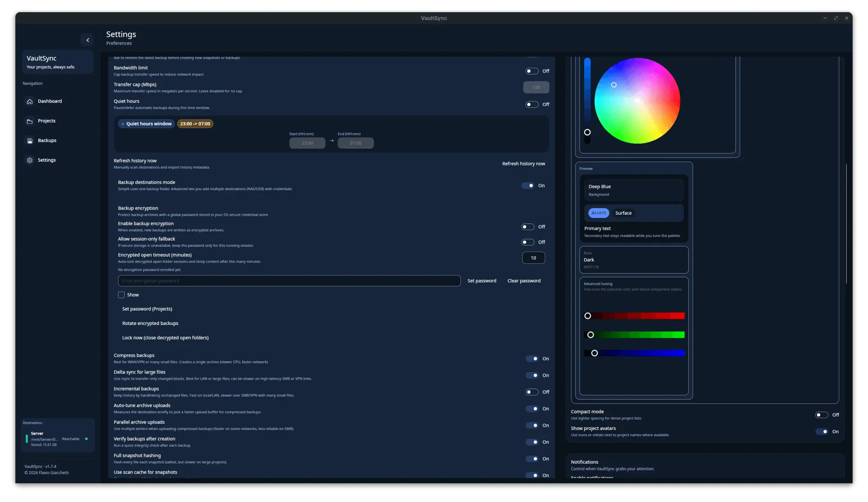Toggle Full snapshot hashing
This screenshot has width=868, height=502.
pyautogui.click(x=532, y=459)
